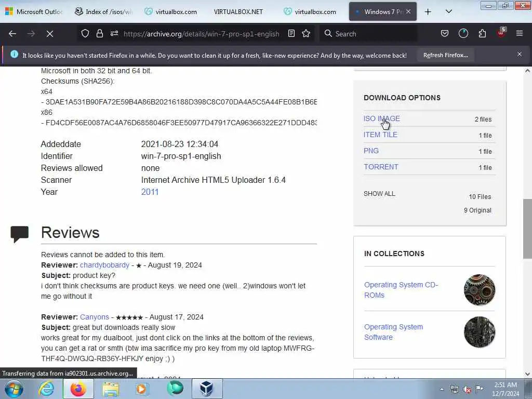The height and width of the screenshot is (399, 532).
Task: Open a new browser tab
Action: pos(428,12)
